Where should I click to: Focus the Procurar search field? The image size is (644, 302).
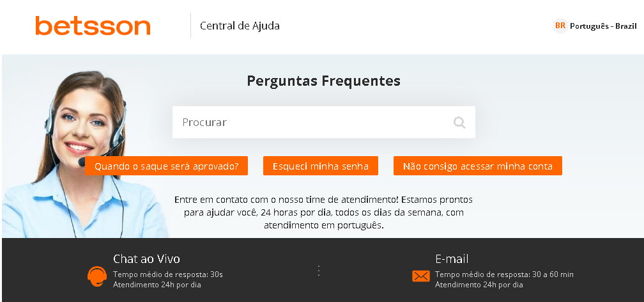313,122
